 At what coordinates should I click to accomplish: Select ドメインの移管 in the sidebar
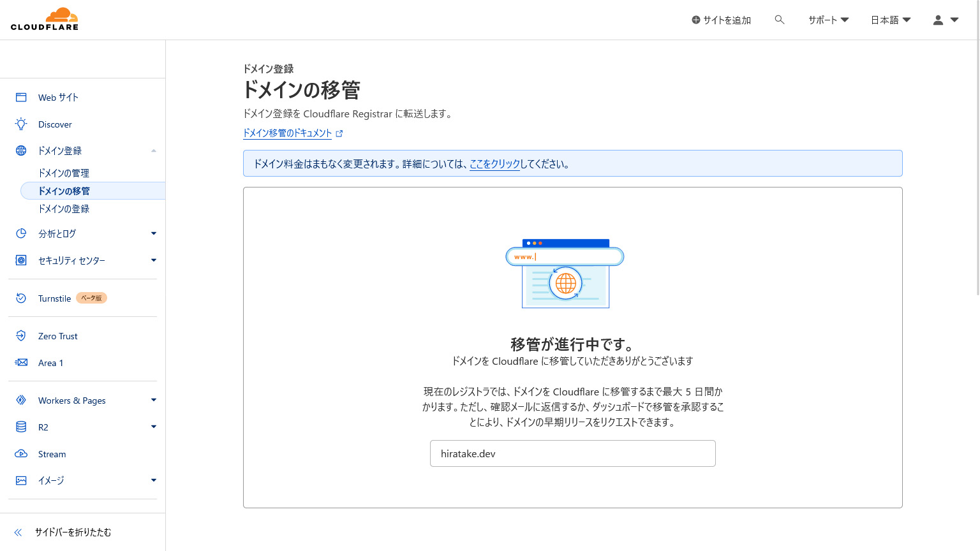point(93,191)
